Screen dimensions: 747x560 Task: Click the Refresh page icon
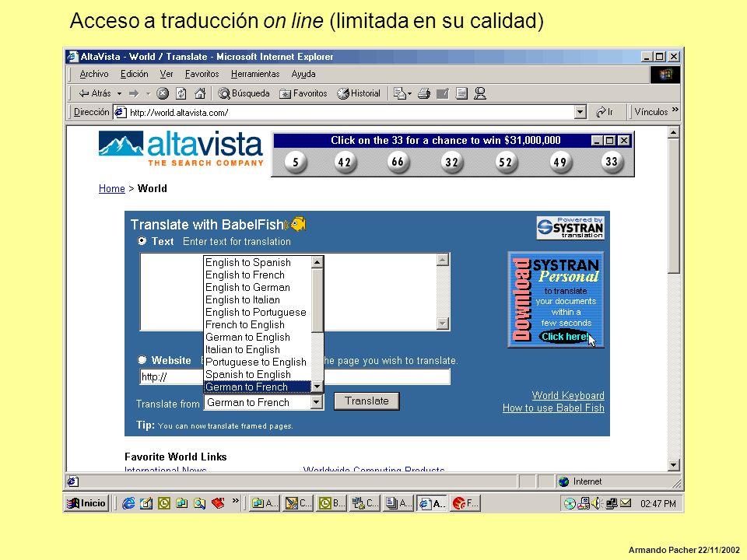[x=181, y=93]
